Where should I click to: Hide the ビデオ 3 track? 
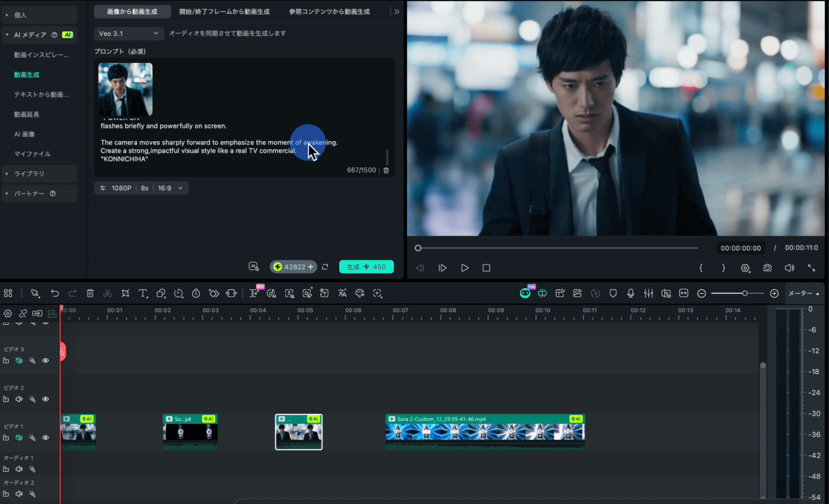(46, 361)
